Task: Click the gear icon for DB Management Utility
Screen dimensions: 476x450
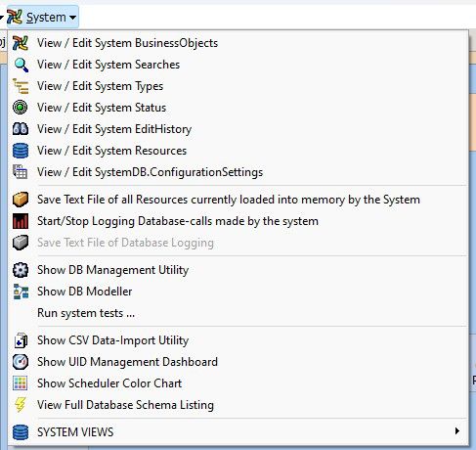Action: [21, 270]
